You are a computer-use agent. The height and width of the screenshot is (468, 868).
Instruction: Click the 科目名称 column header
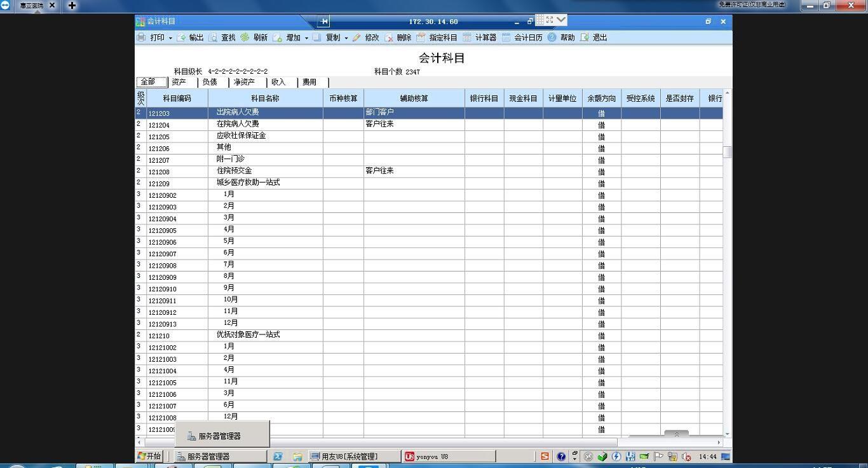[x=266, y=99]
